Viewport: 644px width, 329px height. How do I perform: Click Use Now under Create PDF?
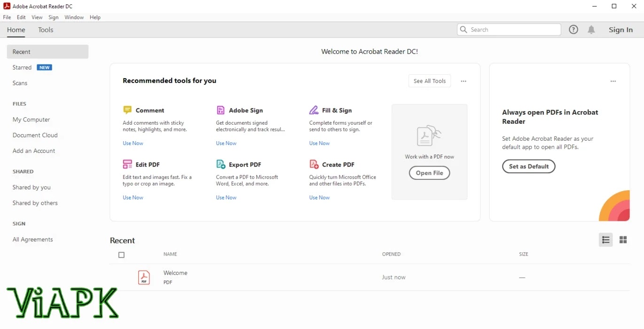(x=319, y=198)
